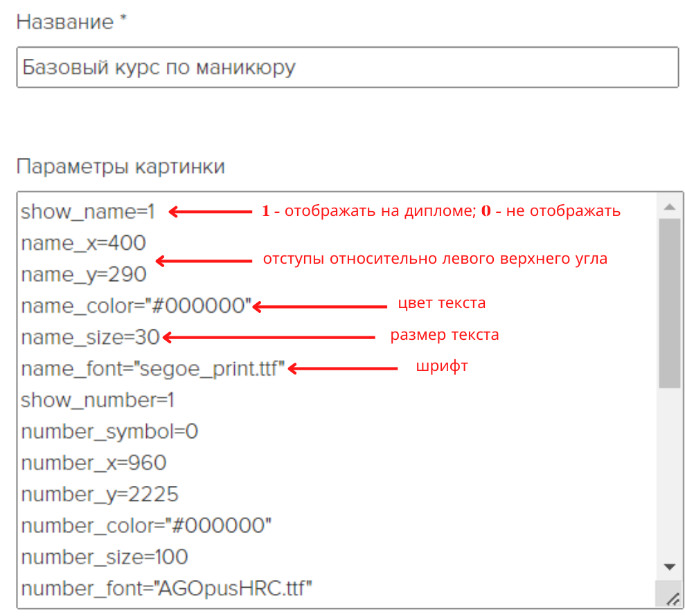This screenshot has height=616, width=685.
Task: Click the number_y=2225 line
Action: [x=100, y=495]
